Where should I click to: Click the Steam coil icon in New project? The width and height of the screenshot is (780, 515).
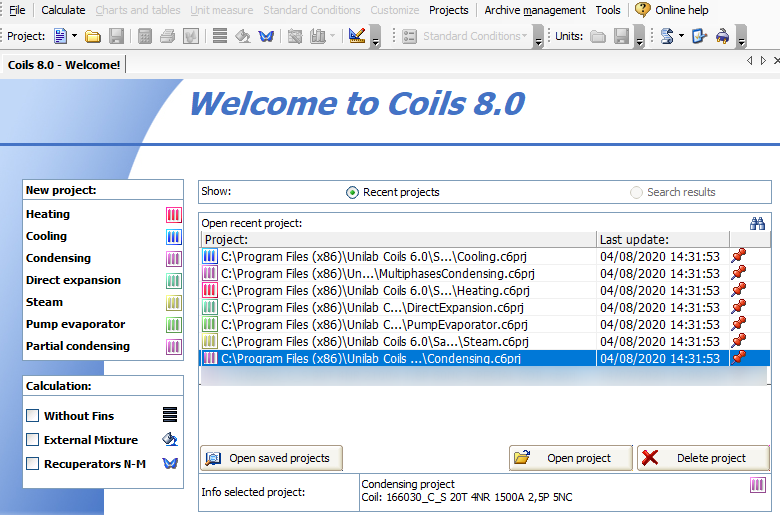click(x=174, y=303)
